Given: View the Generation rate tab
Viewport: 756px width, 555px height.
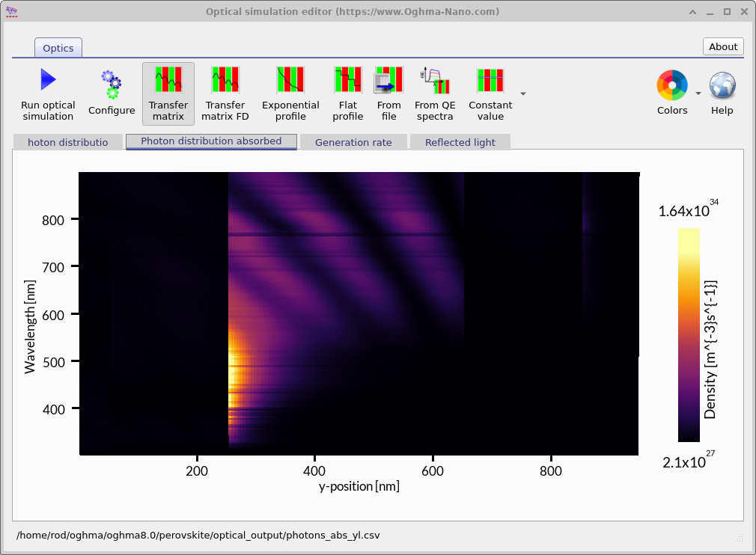Looking at the screenshot, I should click(353, 141).
